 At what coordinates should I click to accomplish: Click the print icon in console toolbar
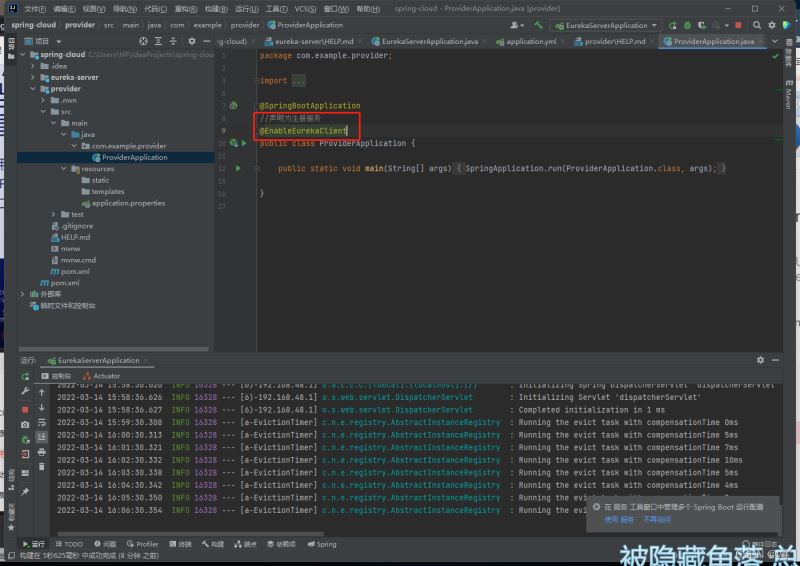coord(41,452)
